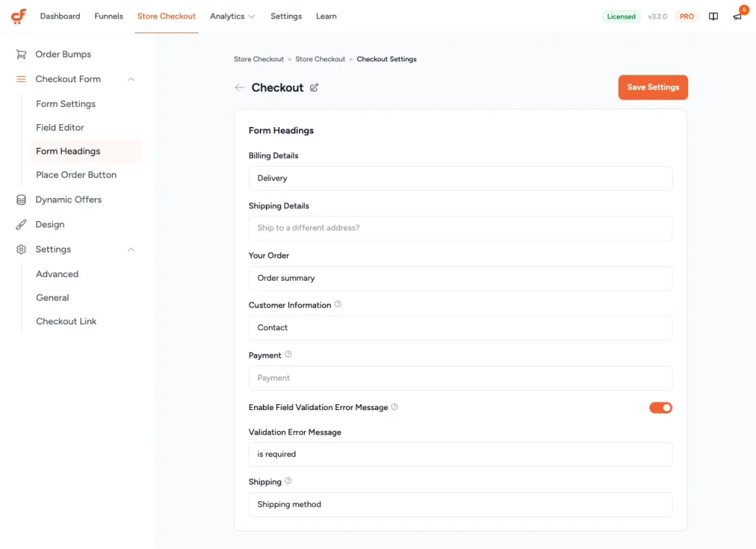Collapse the sidebar Settings section chevron

pyautogui.click(x=131, y=250)
